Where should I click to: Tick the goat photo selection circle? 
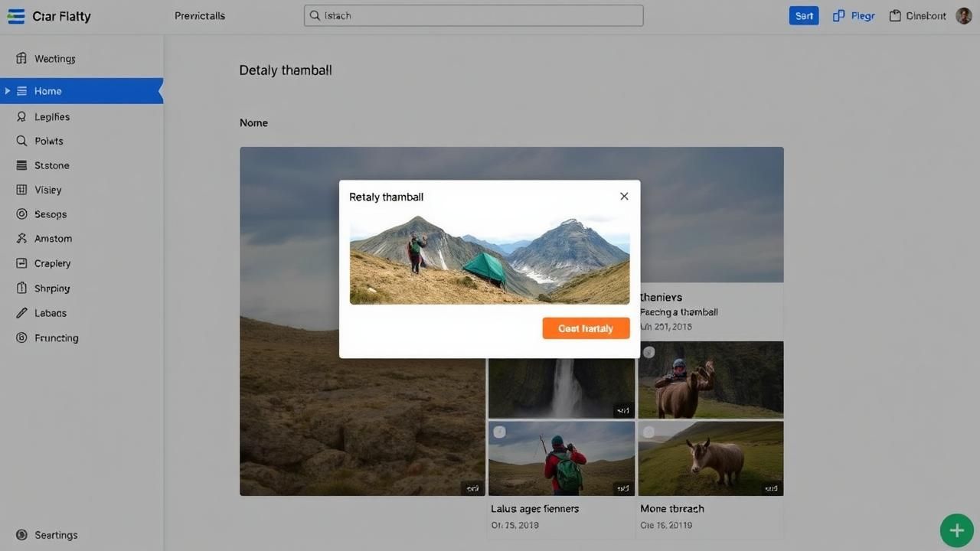point(649,432)
